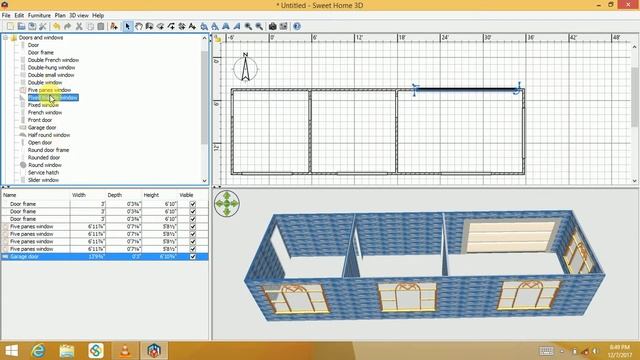This screenshot has height=360, width=640.
Task: Click the Increase text size icon
Action: point(204,27)
